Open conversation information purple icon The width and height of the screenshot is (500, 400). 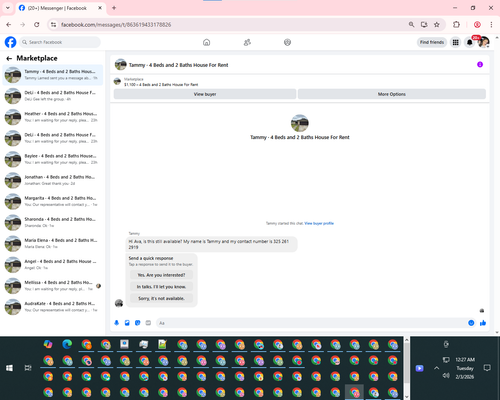480,64
